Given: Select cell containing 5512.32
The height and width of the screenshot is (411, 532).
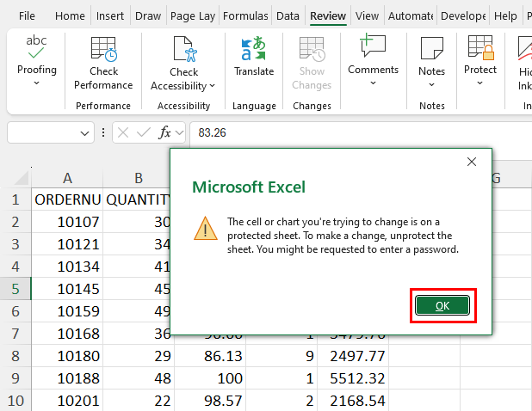Looking at the screenshot, I should [x=353, y=378].
